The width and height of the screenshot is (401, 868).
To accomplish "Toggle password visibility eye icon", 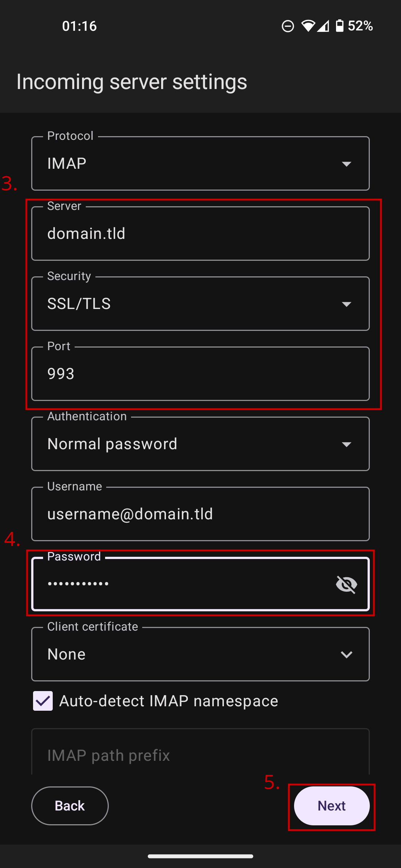I will point(346,585).
